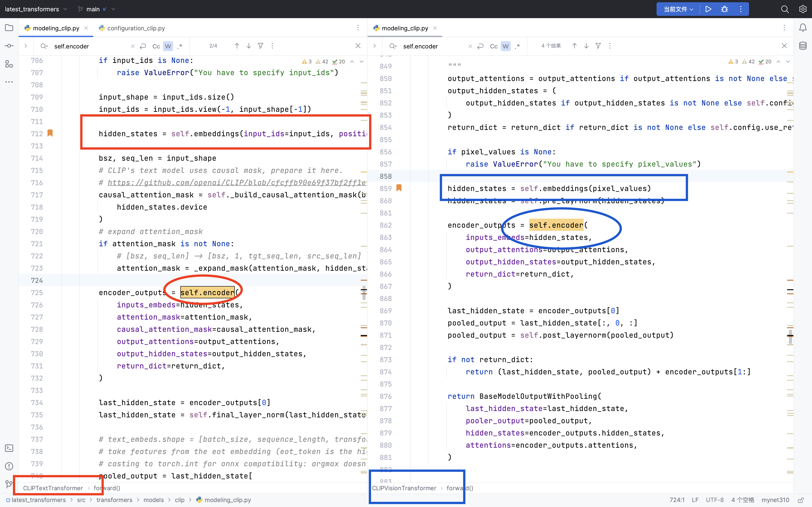The width and height of the screenshot is (812, 507).
Task: Switch to the configuration_clip.py tab
Action: pyautogui.click(x=135, y=28)
